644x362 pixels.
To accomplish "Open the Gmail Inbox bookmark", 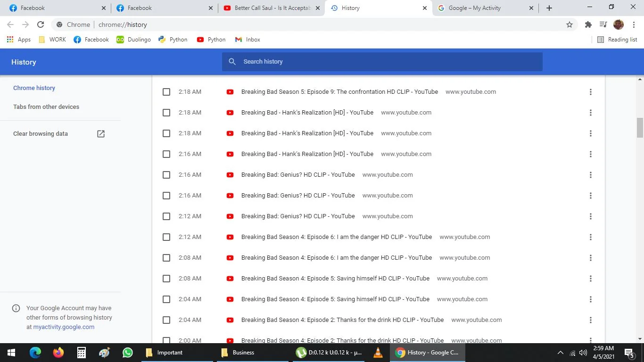I will 248,40.
